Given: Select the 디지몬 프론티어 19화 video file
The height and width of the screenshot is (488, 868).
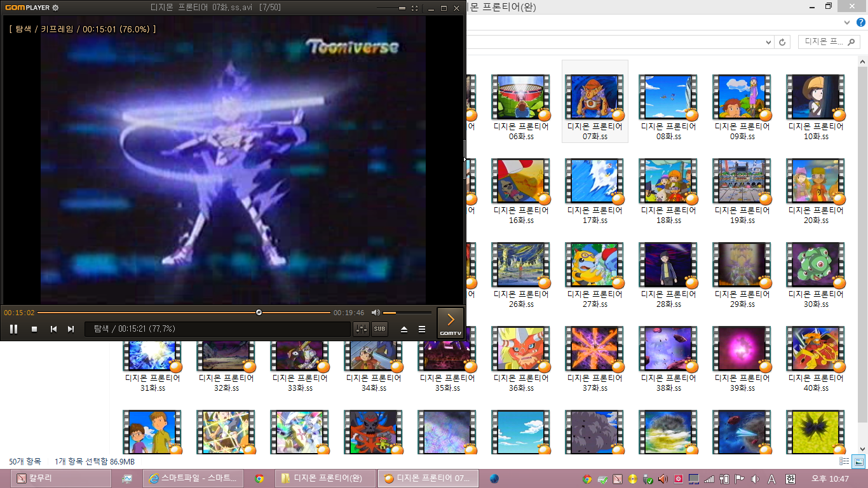Looking at the screenshot, I should tap(742, 192).
